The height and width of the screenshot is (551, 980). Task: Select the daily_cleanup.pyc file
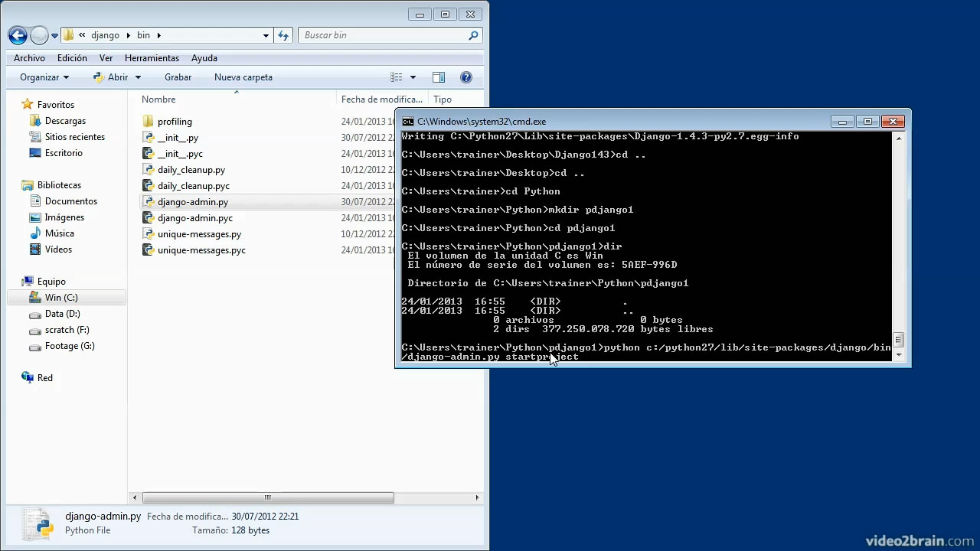pyautogui.click(x=194, y=186)
